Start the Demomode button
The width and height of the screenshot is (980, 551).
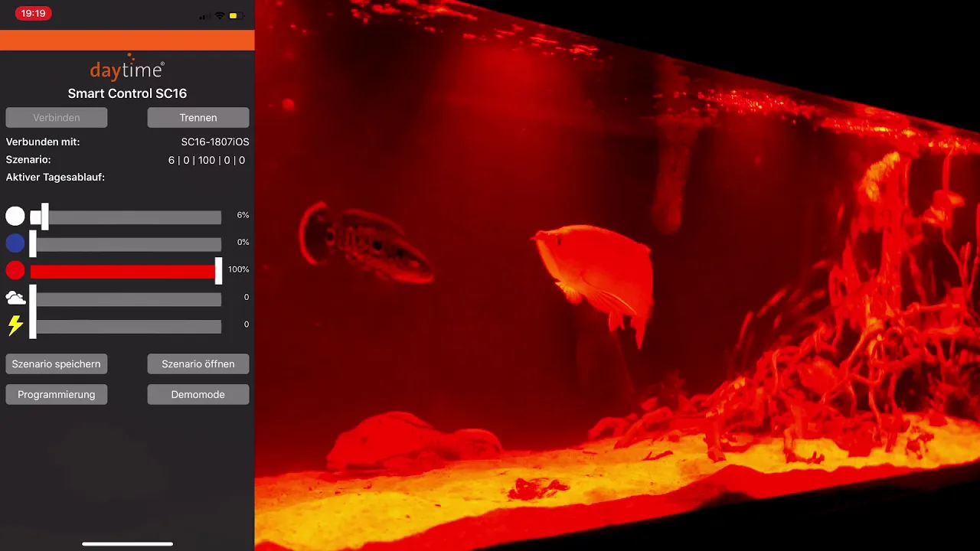(x=198, y=394)
